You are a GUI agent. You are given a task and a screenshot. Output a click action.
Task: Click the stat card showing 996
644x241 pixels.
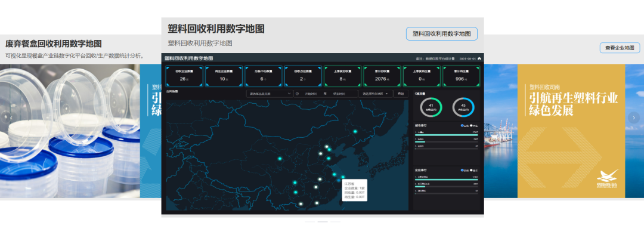point(461,76)
